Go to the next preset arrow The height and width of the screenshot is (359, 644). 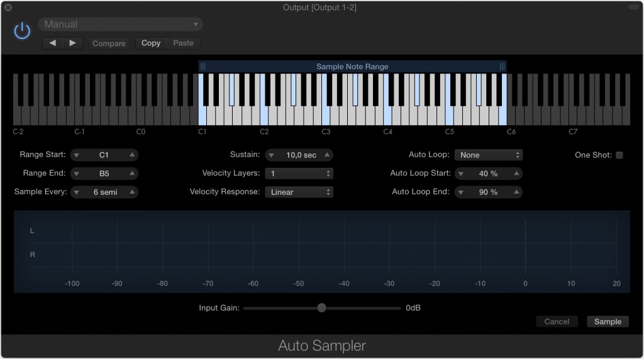[73, 43]
